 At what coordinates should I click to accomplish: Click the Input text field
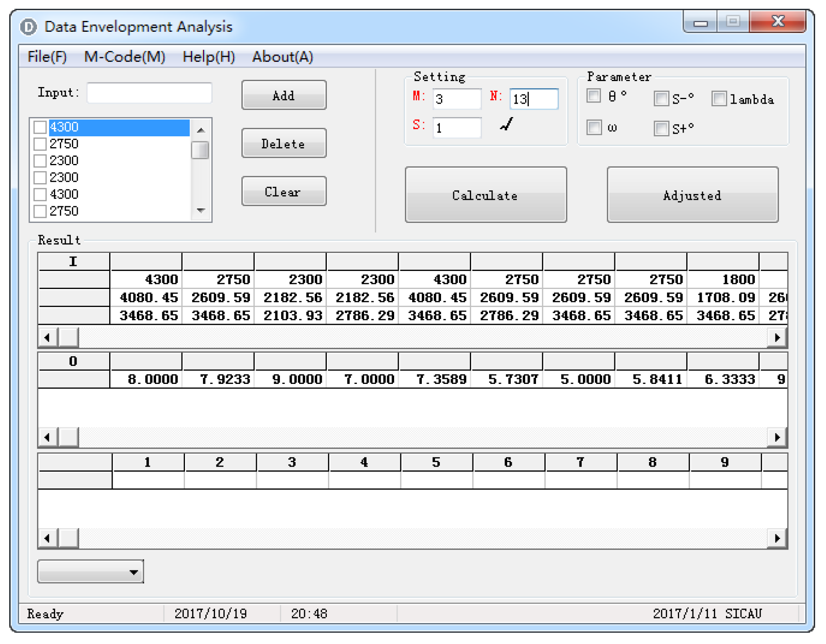(x=149, y=93)
